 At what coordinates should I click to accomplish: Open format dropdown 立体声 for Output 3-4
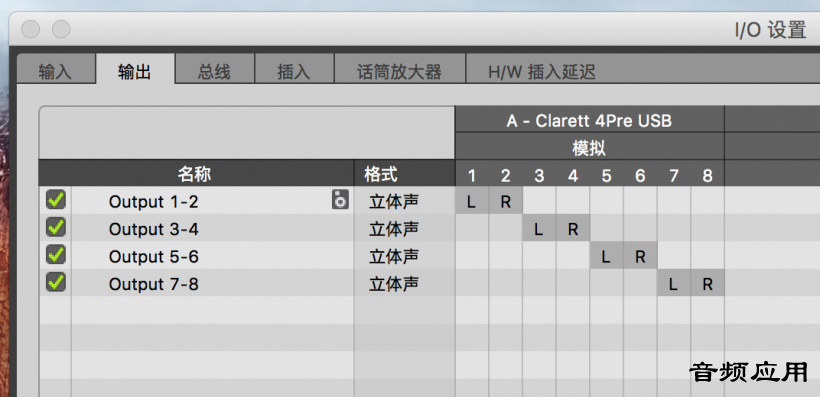[394, 229]
